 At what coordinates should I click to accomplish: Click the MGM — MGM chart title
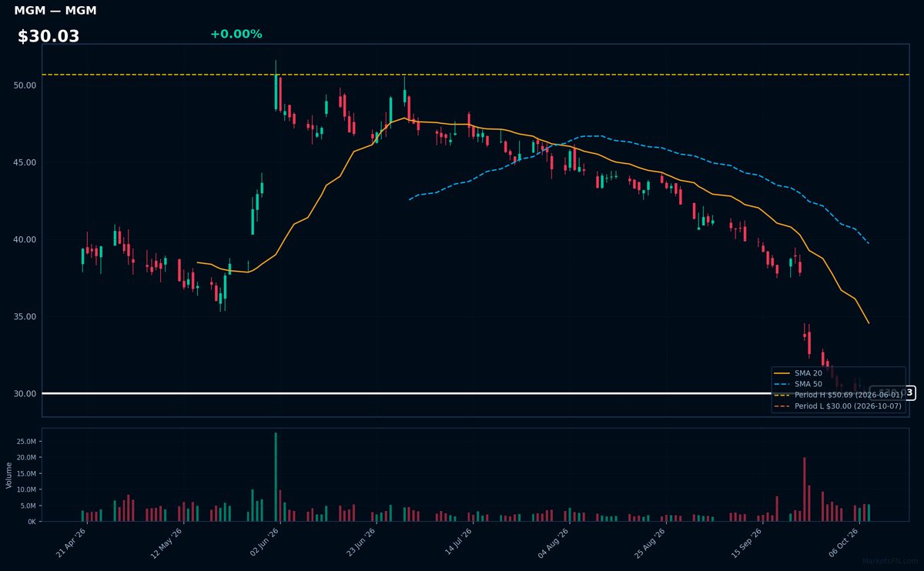pyautogui.click(x=55, y=11)
